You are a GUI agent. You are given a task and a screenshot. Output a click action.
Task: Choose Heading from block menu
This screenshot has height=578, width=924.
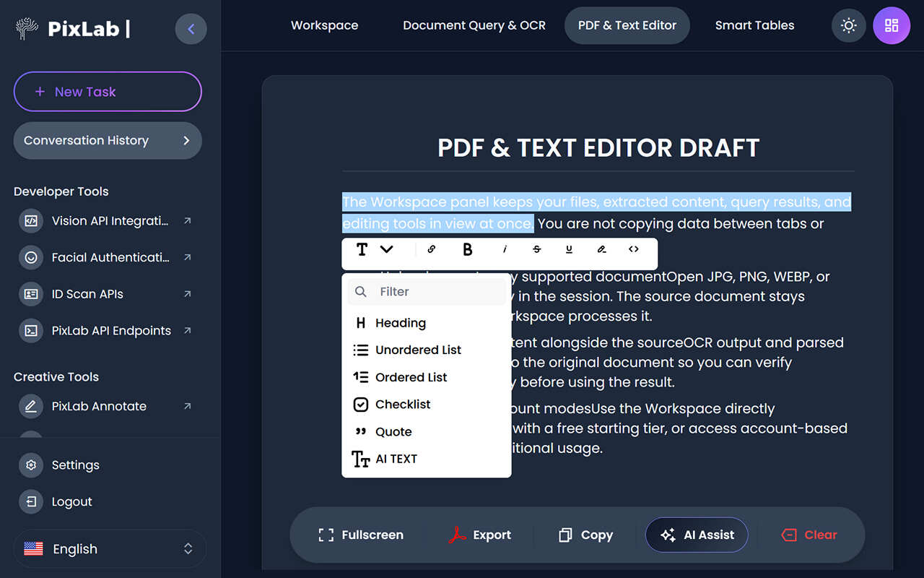(x=427, y=323)
